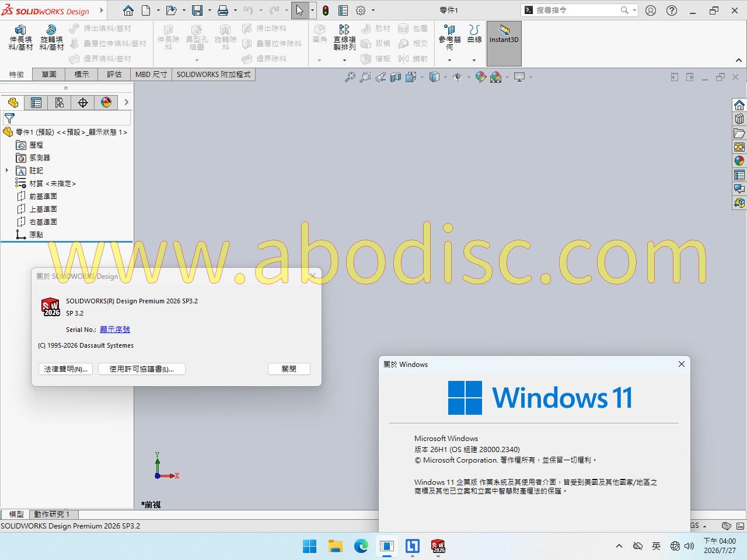
Task: Select the 原點 origin in feature tree
Action: 36,235
